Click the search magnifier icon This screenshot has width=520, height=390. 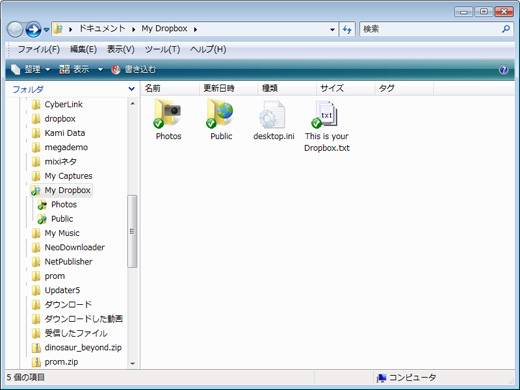(x=506, y=29)
